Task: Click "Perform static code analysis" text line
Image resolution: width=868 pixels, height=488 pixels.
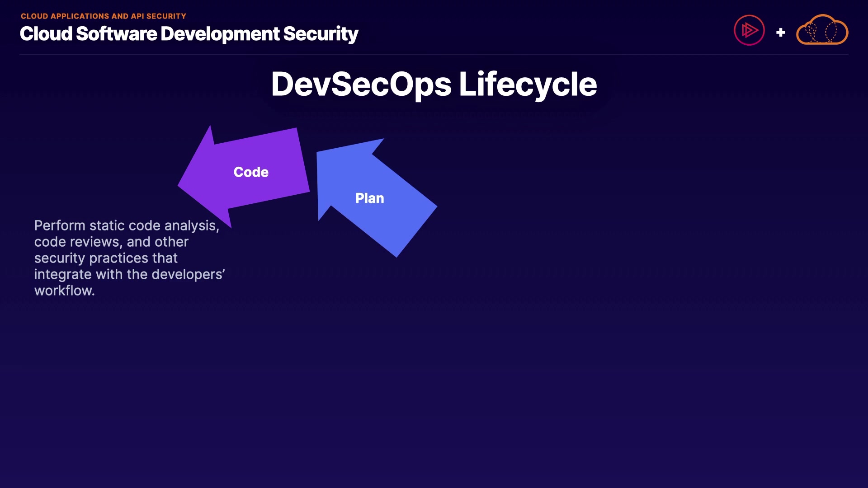Action: pos(127,225)
